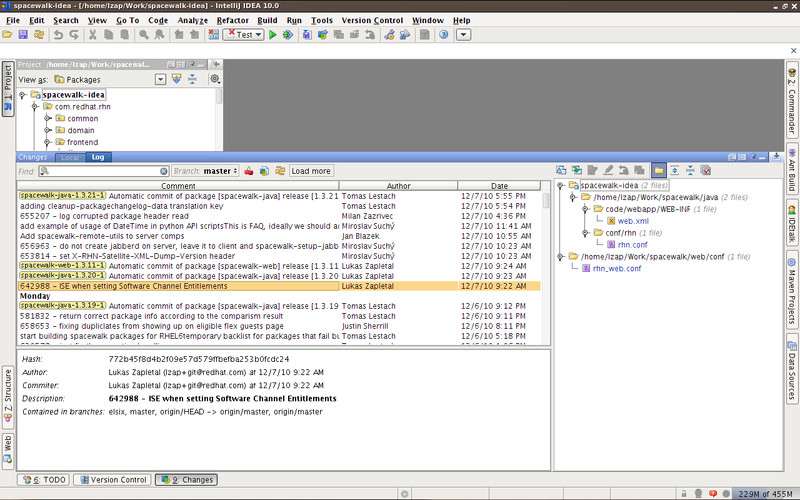This screenshot has width=800, height=500.
Task: Open the Build menu
Action: point(267,20)
